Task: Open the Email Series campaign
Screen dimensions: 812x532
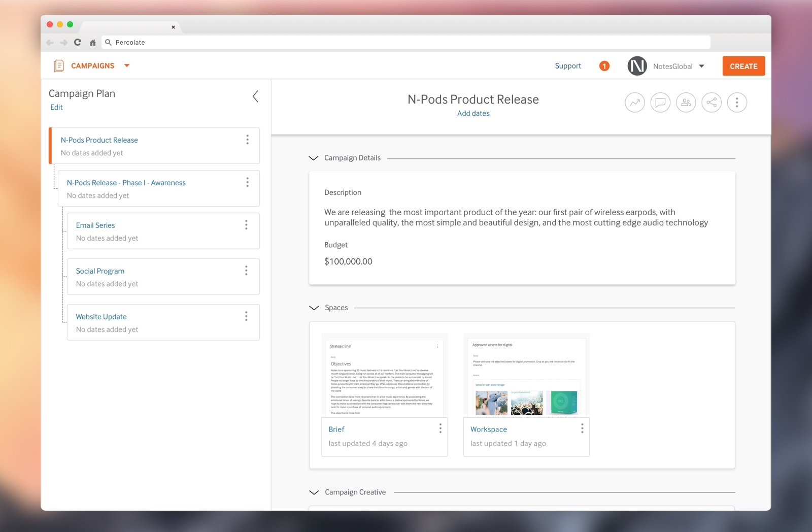Action: coord(95,225)
